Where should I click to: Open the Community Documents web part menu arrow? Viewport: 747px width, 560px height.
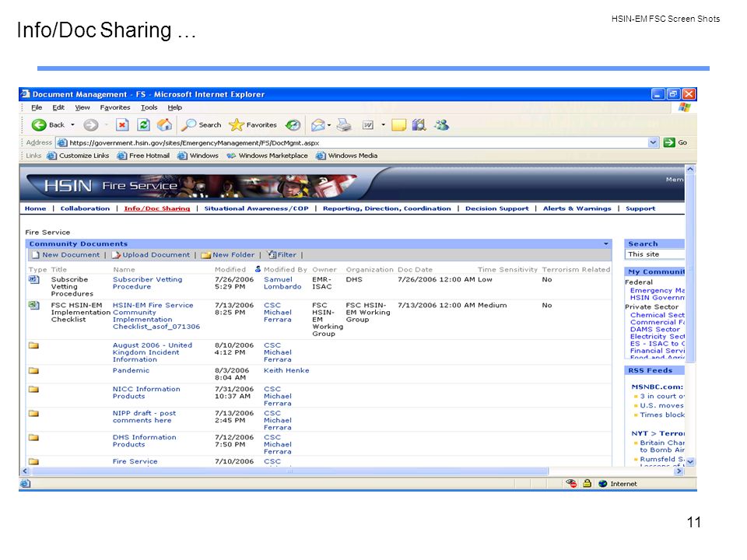click(606, 243)
